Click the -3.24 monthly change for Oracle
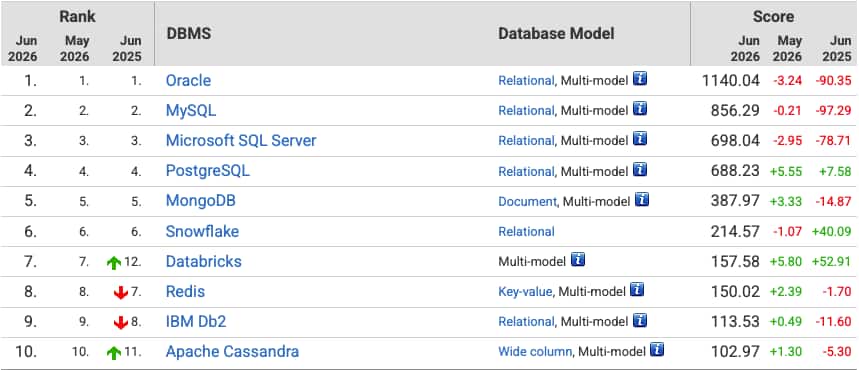The image size is (859, 370). pos(788,81)
